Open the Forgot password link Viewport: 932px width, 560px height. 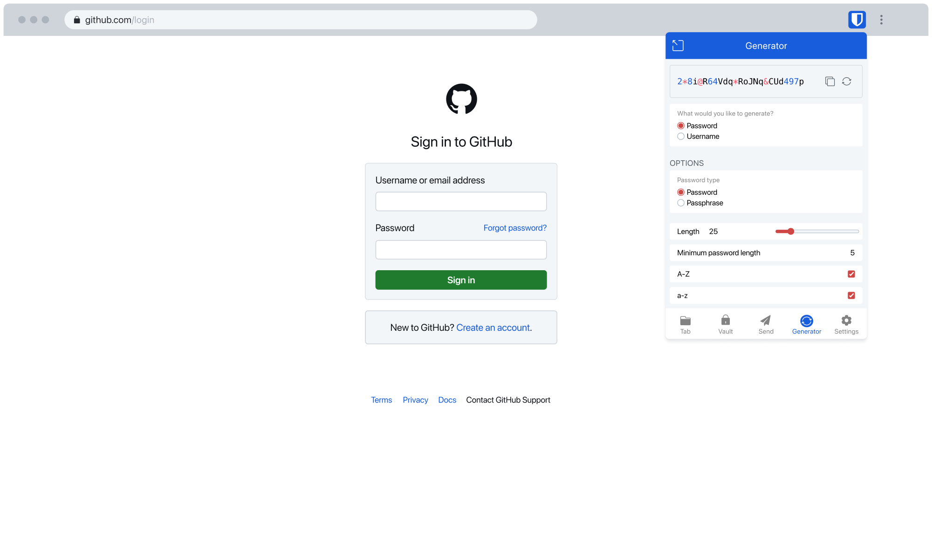tap(514, 228)
